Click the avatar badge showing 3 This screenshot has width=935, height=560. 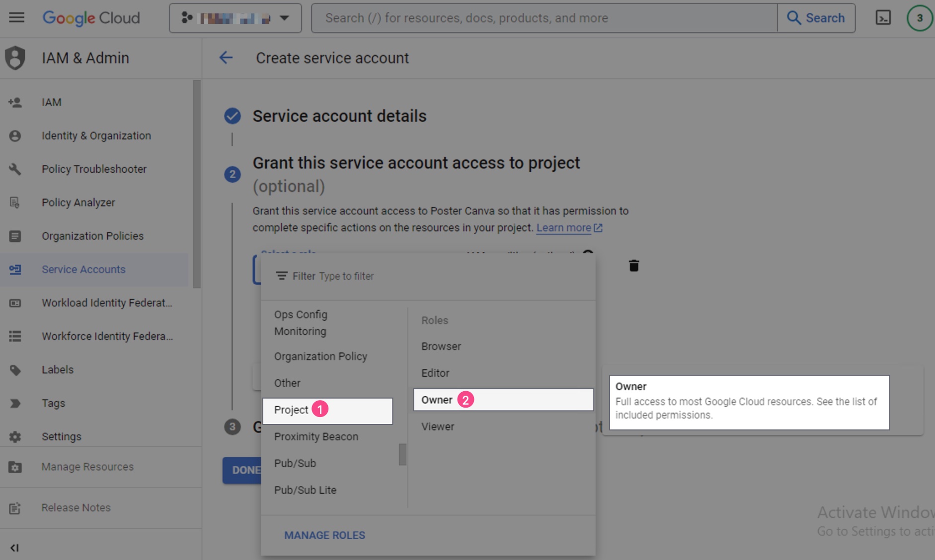pyautogui.click(x=920, y=18)
